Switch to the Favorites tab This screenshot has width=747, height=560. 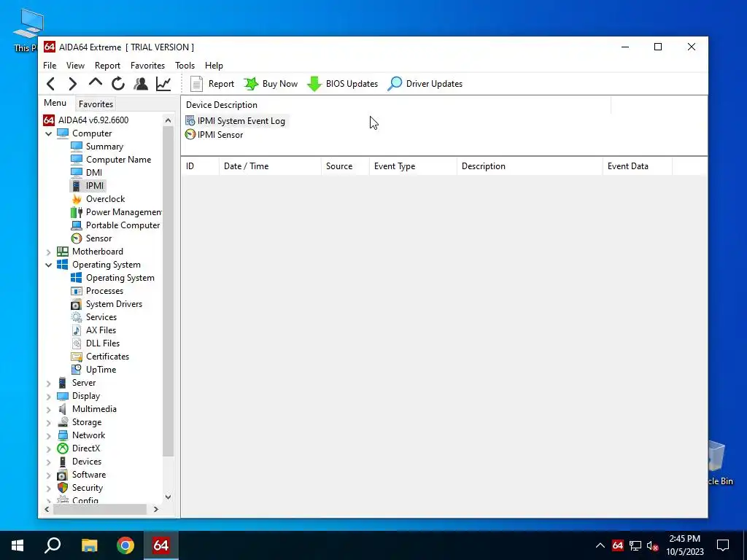[x=96, y=104]
